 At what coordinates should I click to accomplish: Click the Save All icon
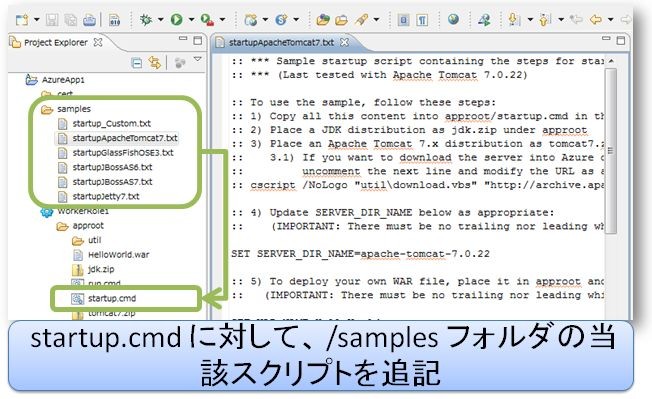(70, 20)
